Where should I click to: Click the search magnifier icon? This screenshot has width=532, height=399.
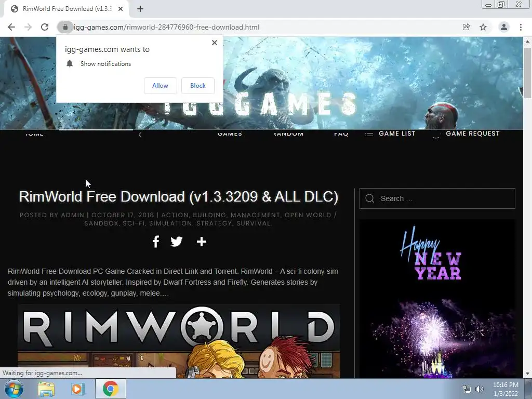coord(370,198)
